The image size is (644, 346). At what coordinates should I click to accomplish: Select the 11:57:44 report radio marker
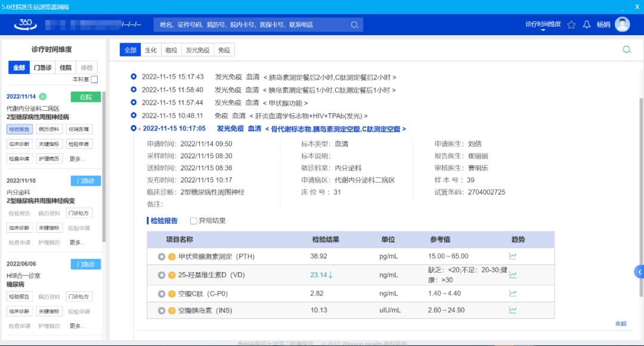click(x=134, y=102)
